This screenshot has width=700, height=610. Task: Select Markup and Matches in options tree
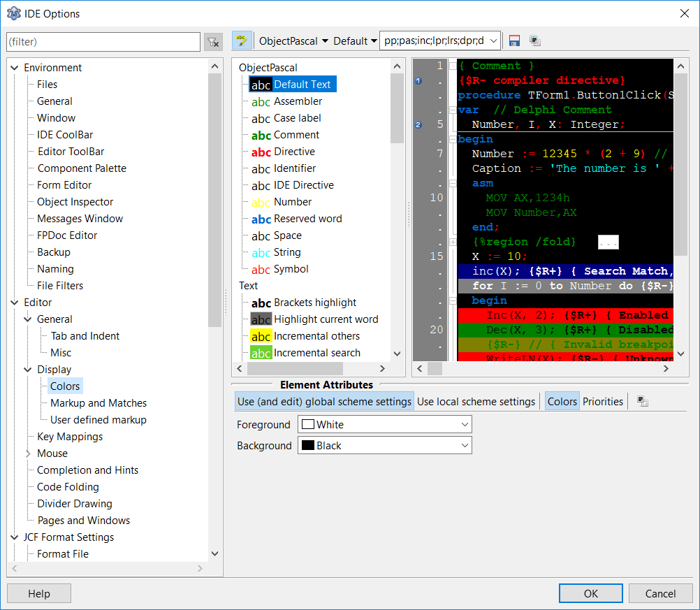(x=99, y=403)
